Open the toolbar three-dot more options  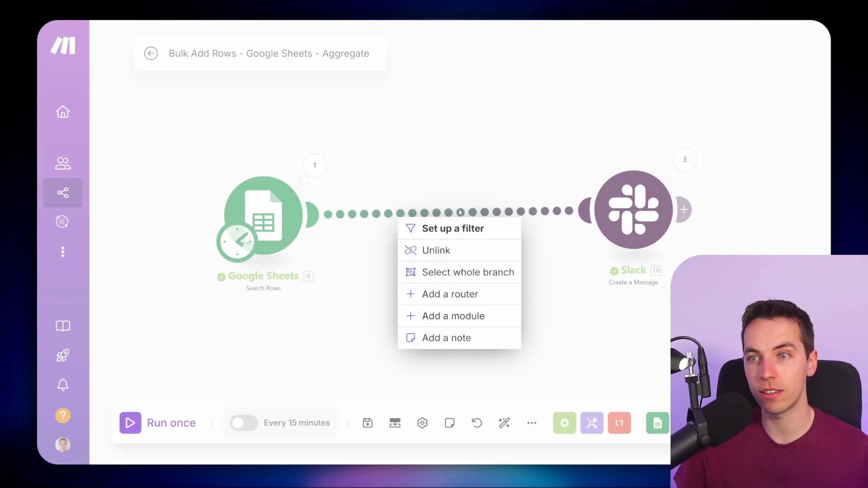(x=532, y=423)
